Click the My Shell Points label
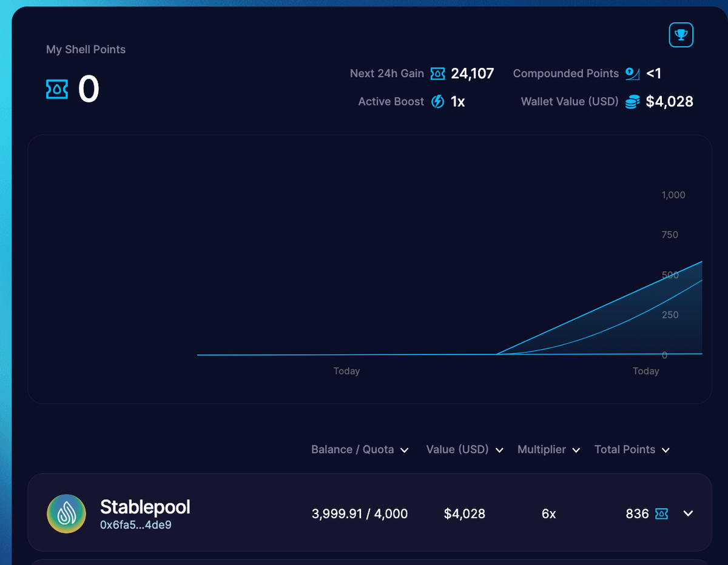 86,50
